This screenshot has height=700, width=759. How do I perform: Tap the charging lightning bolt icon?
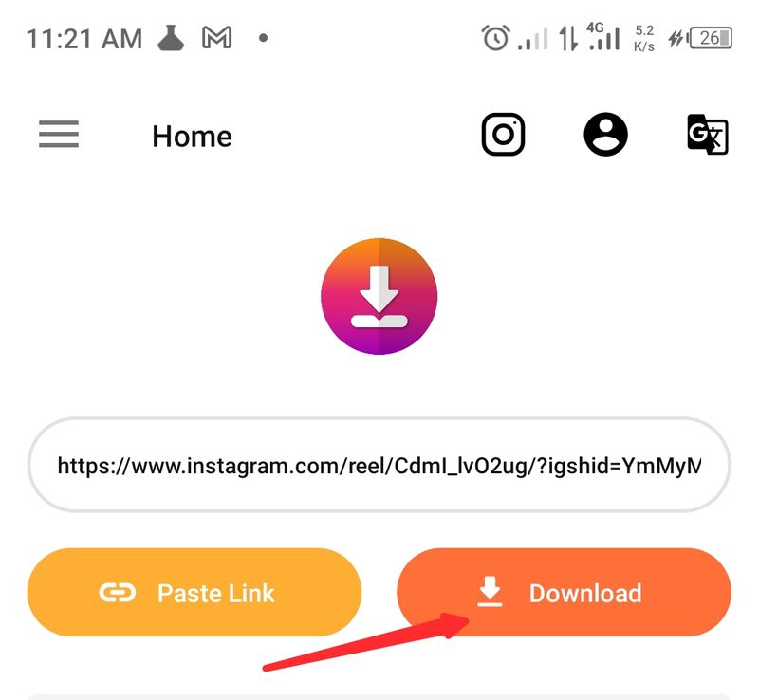(676, 38)
